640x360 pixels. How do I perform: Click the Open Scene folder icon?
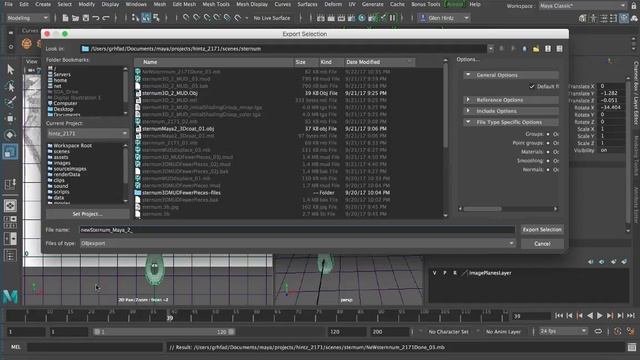coord(76,18)
